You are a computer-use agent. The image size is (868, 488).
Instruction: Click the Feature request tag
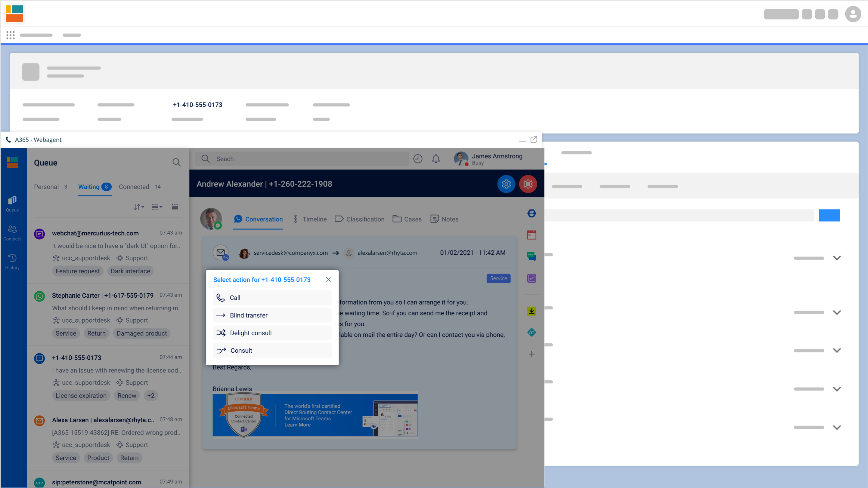(78, 271)
